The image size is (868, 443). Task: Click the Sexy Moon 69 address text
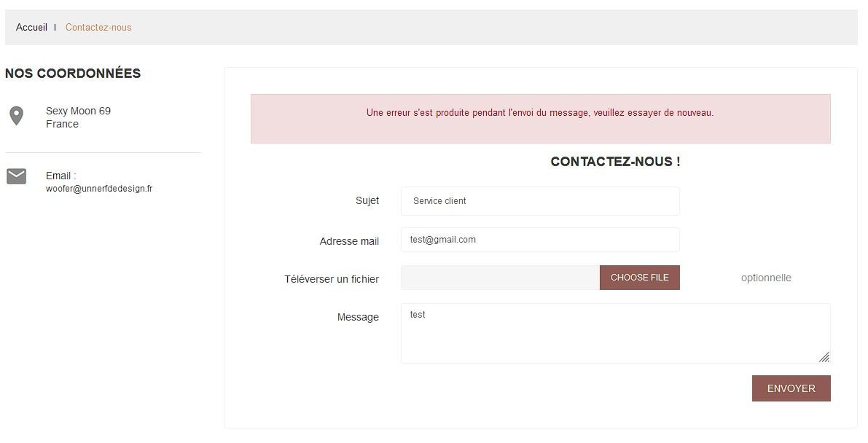[78, 111]
